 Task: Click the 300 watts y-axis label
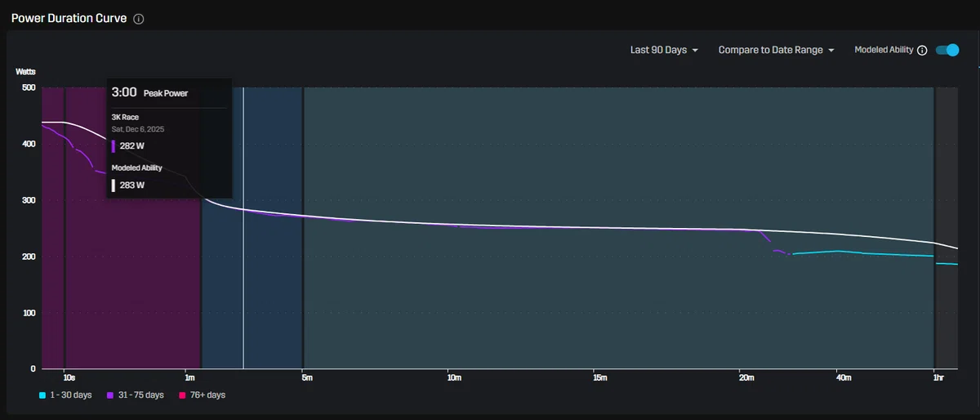coord(29,200)
